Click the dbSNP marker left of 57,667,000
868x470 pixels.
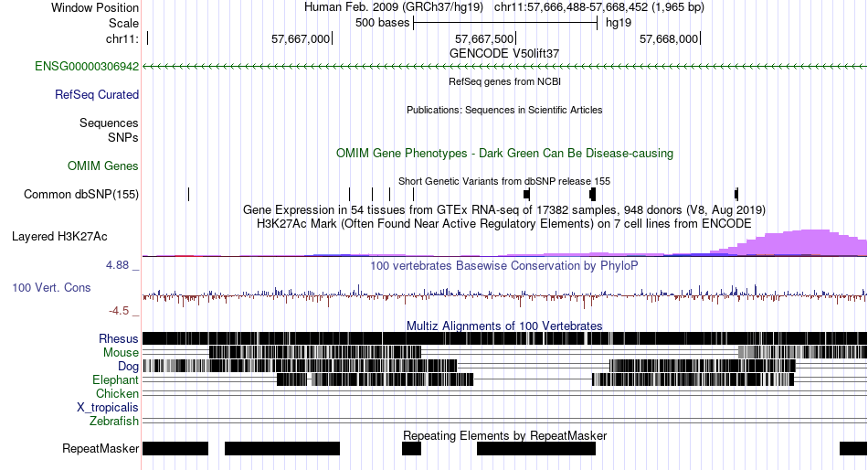click(189, 195)
